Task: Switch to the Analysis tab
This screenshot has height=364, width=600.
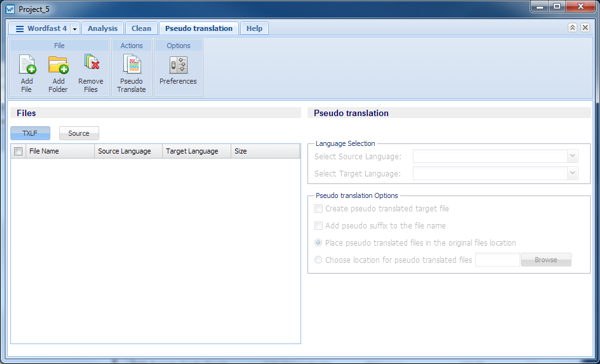Action: [x=103, y=28]
